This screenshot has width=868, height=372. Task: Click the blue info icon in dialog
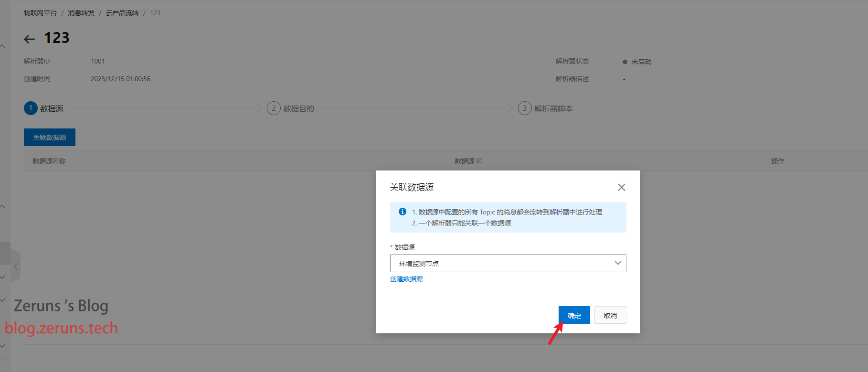pyautogui.click(x=402, y=212)
